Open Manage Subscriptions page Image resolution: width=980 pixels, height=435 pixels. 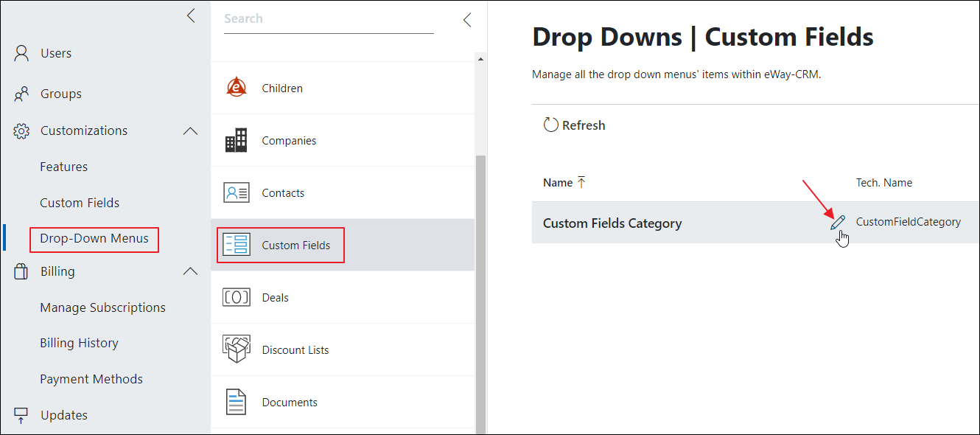click(102, 307)
